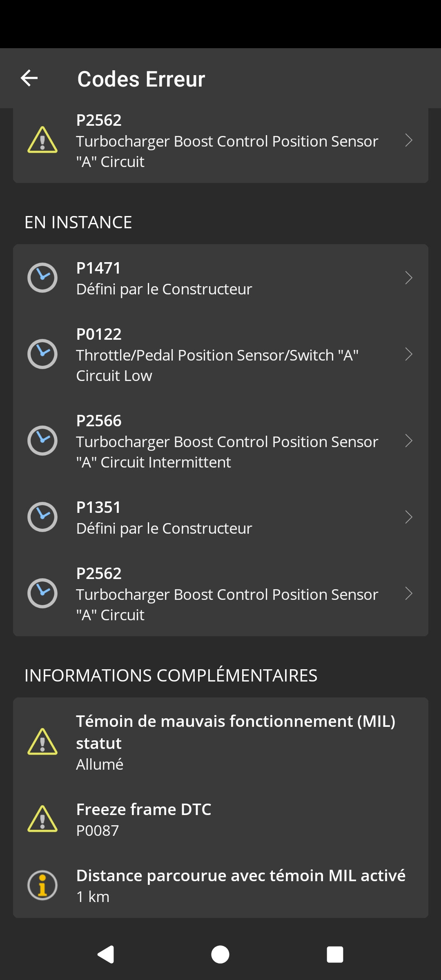
Task: Tap the clock icon beside P1351
Action: 42,517
